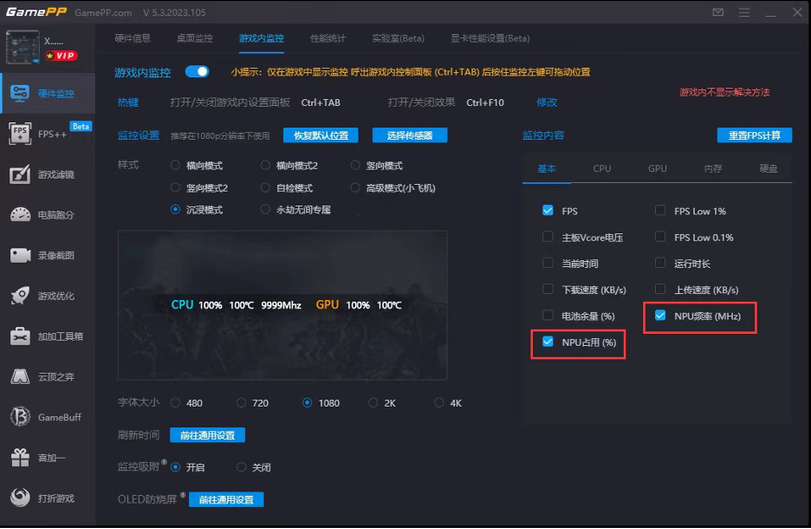Click the user avatar thumbnail
This screenshot has height=529, width=811.
[x=22, y=47]
